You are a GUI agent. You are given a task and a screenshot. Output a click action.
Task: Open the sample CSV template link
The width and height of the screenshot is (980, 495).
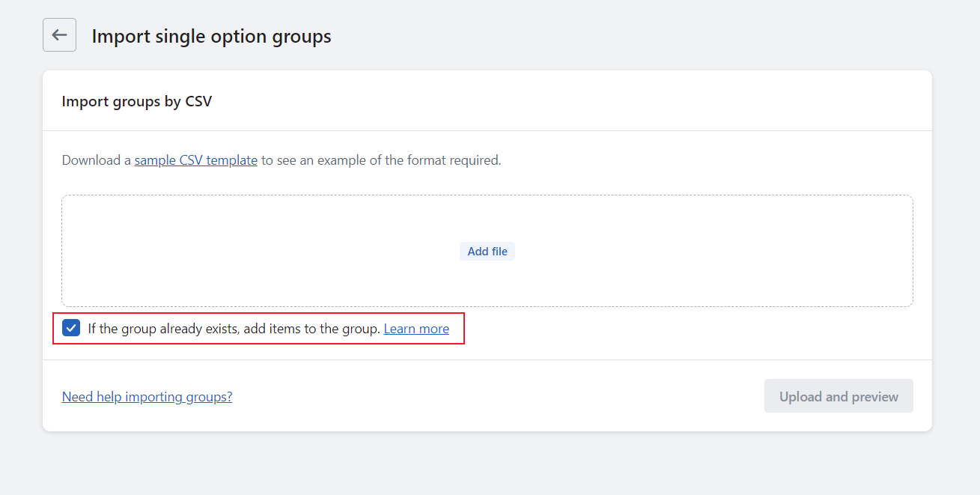click(x=195, y=160)
